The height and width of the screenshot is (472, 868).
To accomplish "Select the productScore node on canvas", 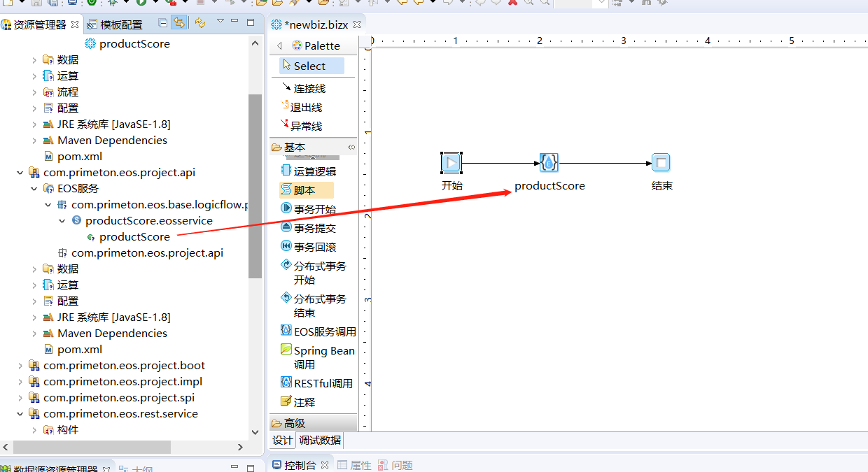I will [549, 162].
